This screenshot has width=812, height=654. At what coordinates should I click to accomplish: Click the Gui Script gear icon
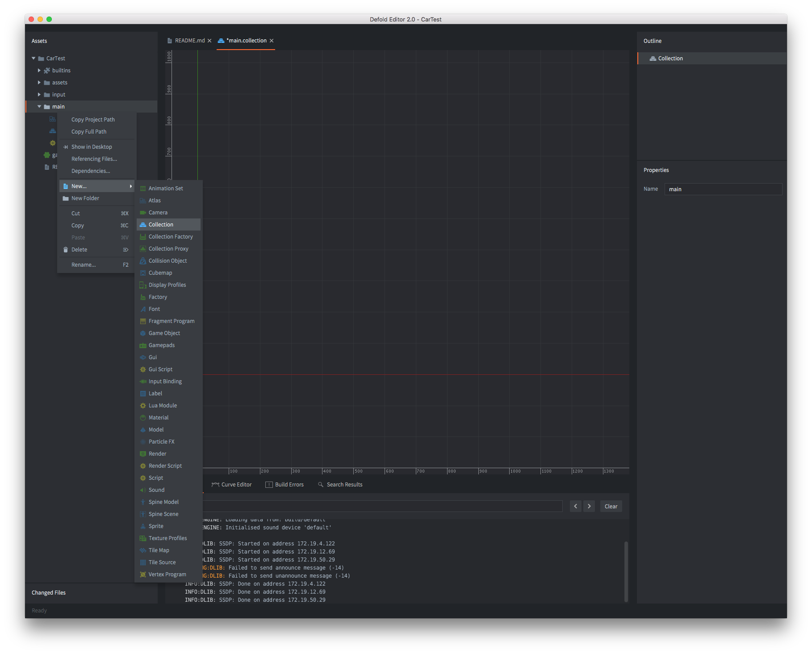143,369
